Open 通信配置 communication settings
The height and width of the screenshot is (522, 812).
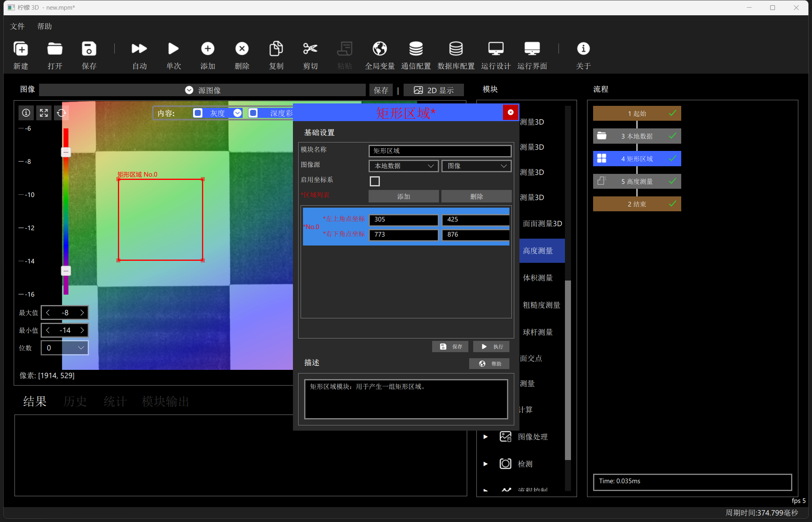point(416,49)
